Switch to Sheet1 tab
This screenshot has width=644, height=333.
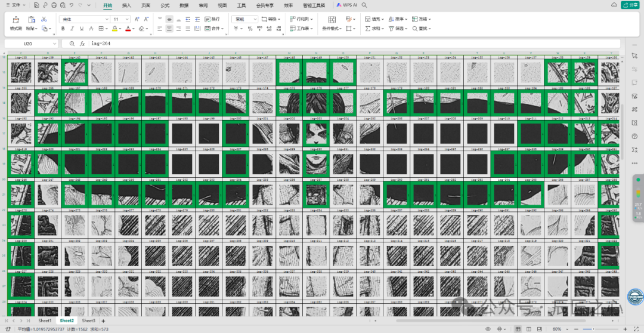click(45, 320)
